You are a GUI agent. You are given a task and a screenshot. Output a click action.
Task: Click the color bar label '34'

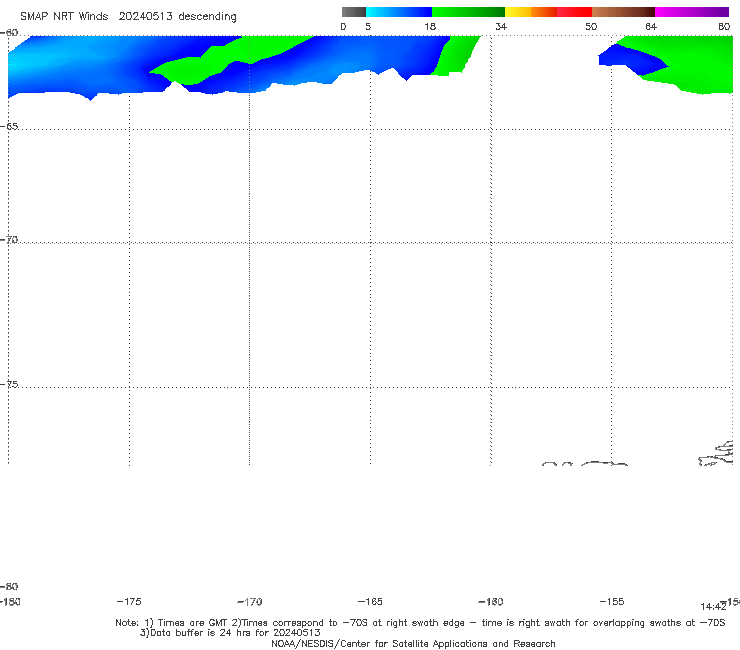(x=501, y=27)
